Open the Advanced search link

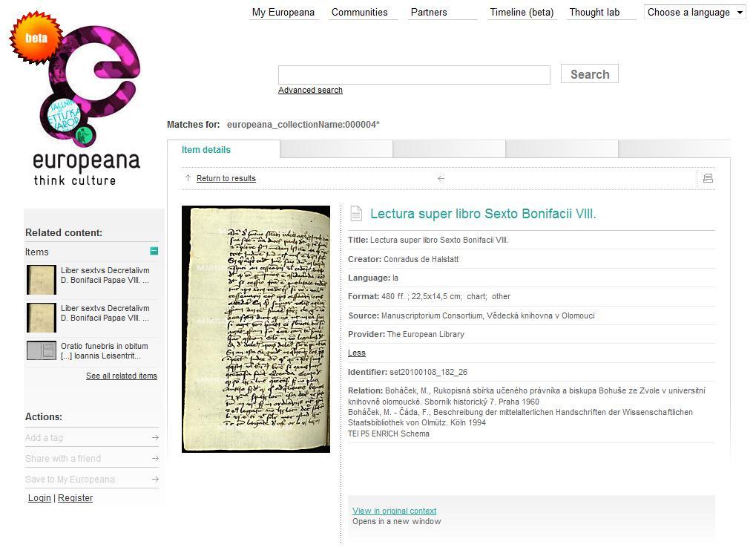(311, 90)
